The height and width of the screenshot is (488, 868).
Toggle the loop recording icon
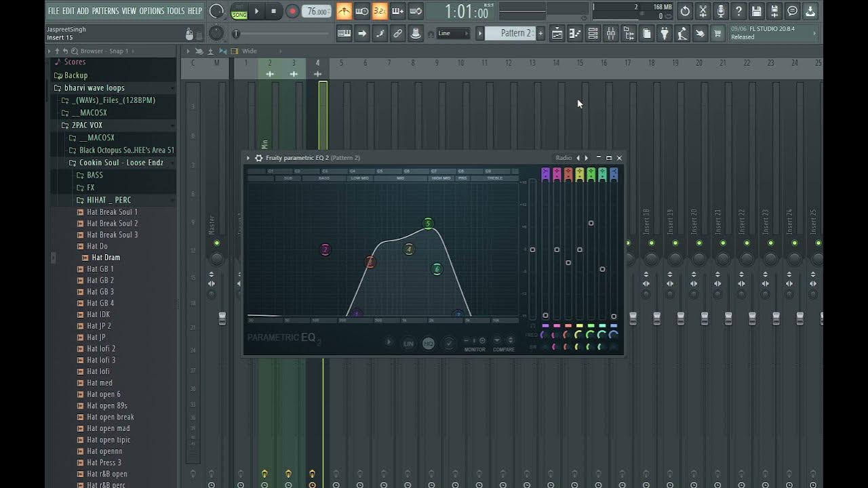pos(416,11)
